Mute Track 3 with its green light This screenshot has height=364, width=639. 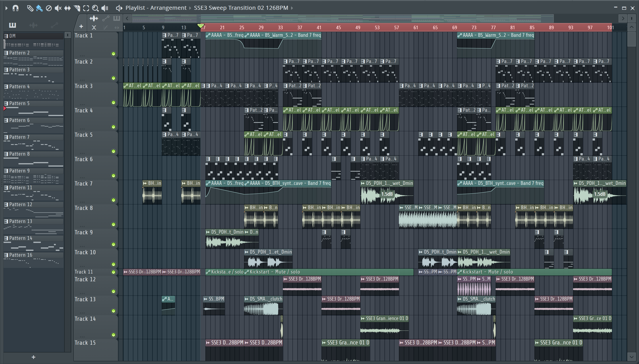[x=113, y=102]
